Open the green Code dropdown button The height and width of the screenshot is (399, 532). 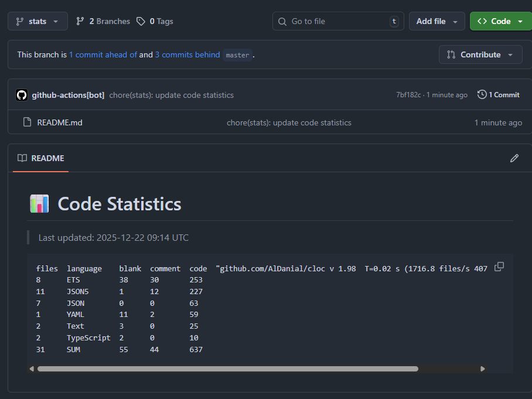500,21
